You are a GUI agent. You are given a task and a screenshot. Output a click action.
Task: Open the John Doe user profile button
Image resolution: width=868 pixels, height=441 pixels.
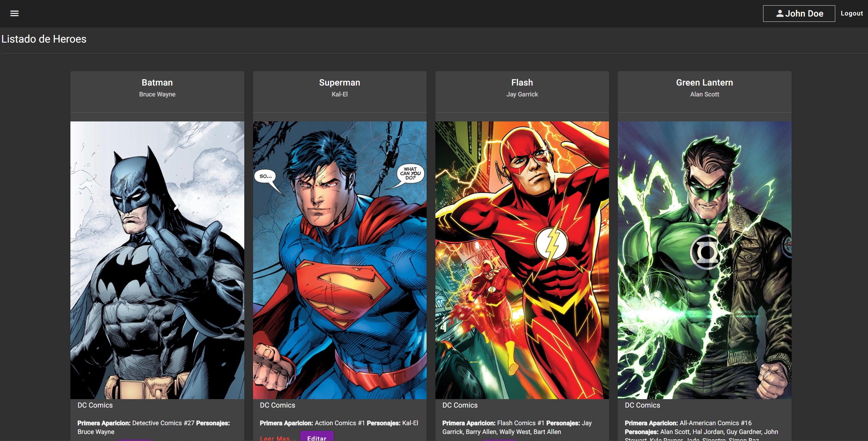click(799, 13)
